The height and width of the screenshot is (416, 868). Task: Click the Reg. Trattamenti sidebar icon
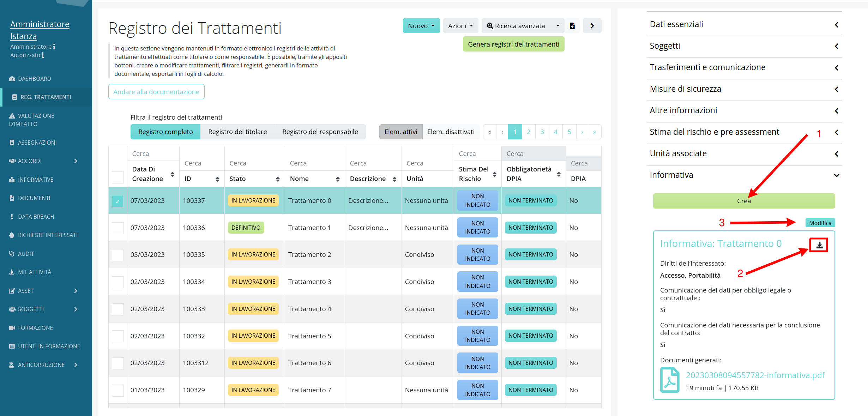tap(14, 97)
